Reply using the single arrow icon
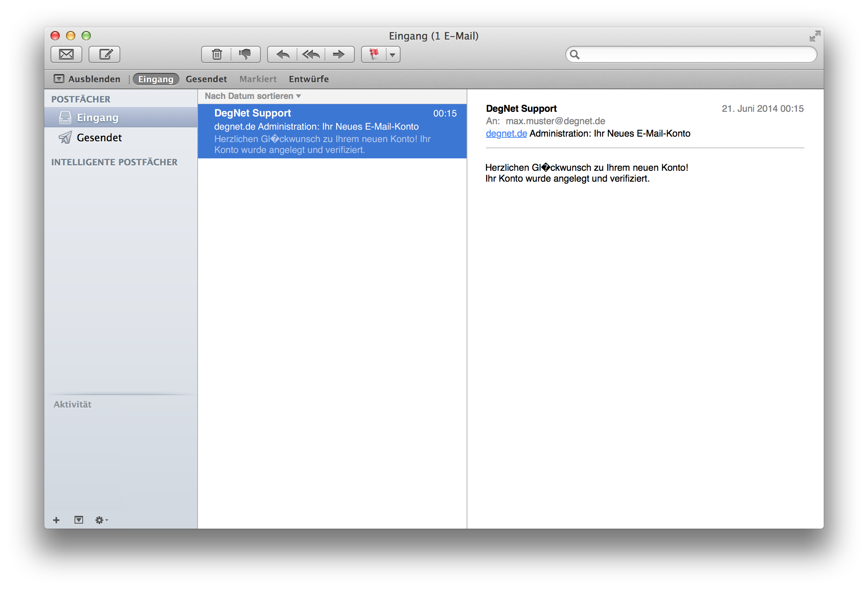Viewport: 868px width, 590px height. 283,54
